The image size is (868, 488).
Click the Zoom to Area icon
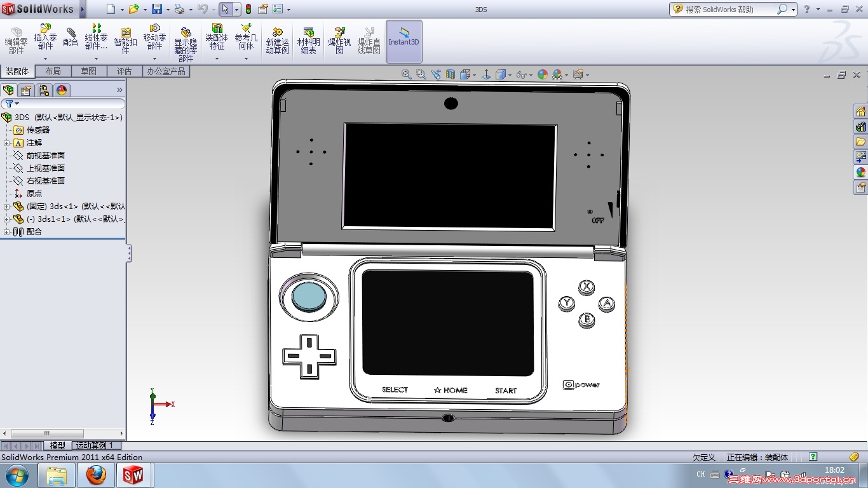pos(421,74)
